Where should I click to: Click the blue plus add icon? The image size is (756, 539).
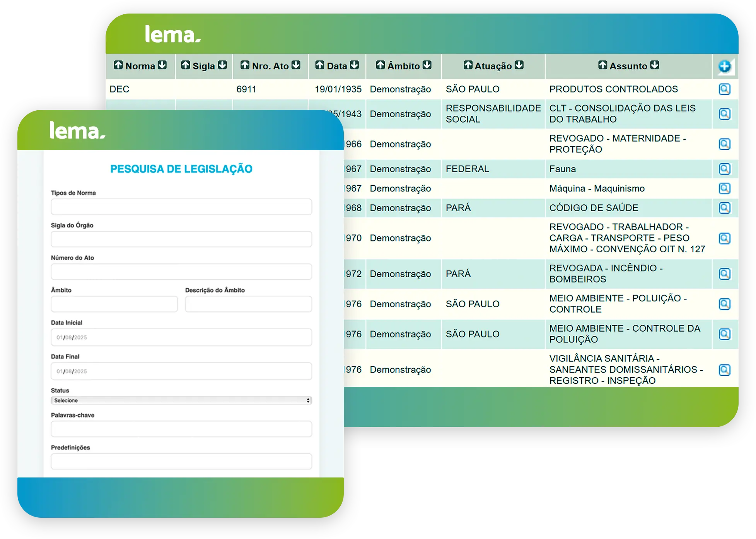tap(724, 67)
